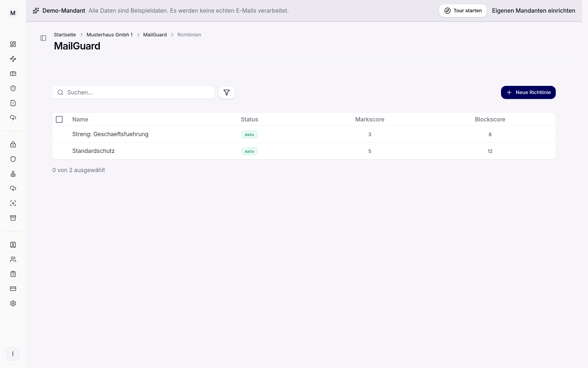Click the M logo at sidebar top
Viewport: 588px width, 368px height.
pos(13,13)
